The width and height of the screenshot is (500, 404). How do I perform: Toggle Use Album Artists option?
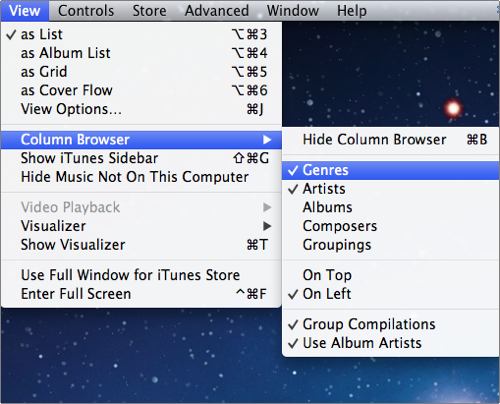click(390, 343)
